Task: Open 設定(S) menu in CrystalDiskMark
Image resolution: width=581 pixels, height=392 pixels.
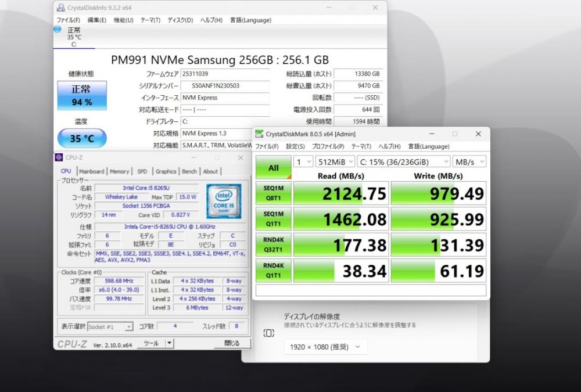Action: pos(295,146)
